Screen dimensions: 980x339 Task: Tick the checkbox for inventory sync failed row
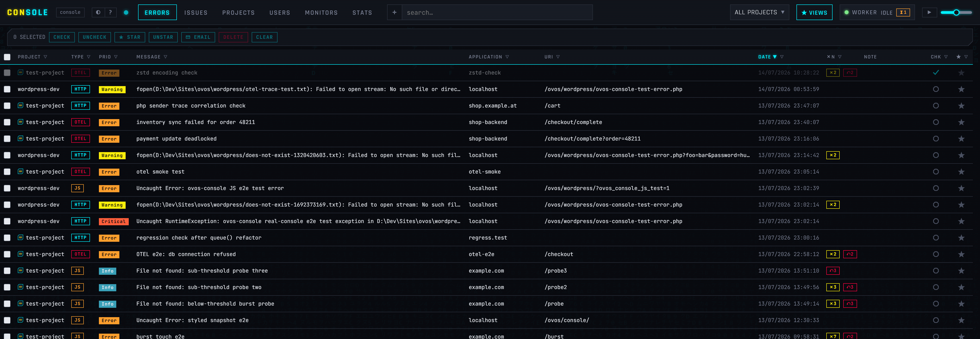click(x=7, y=122)
